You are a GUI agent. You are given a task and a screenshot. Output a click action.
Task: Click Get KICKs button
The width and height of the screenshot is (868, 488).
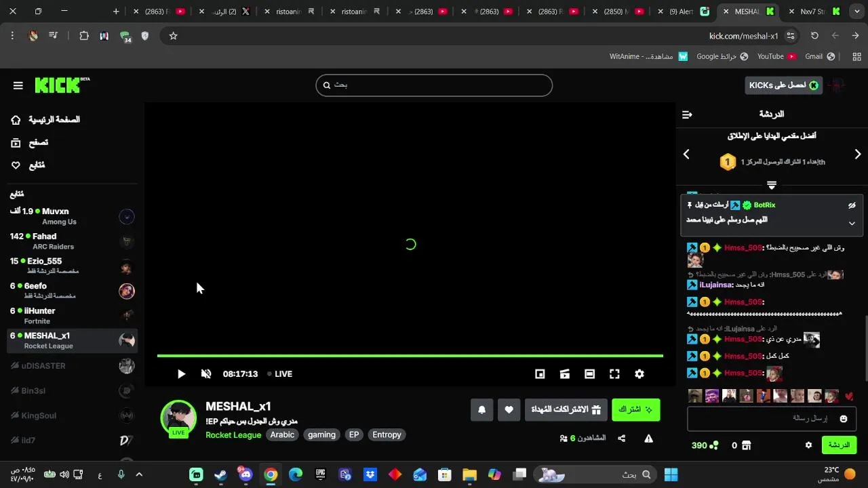(784, 85)
